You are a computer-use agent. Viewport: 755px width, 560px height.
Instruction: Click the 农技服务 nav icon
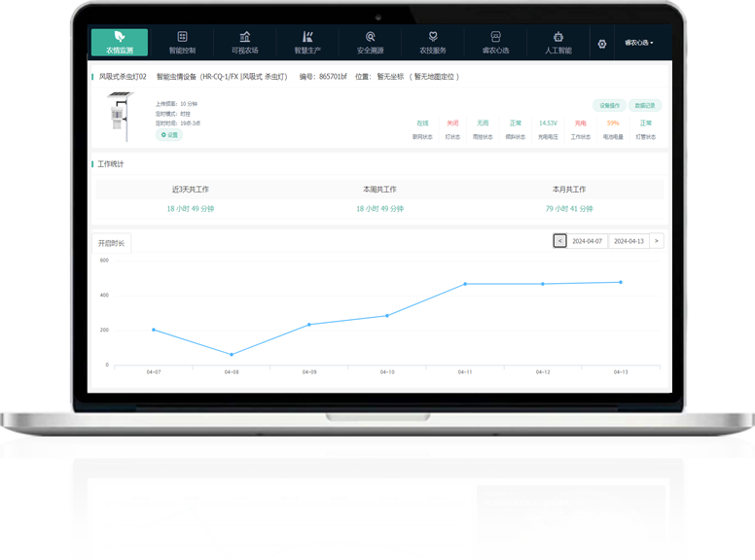pyautogui.click(x=433, y=37)
